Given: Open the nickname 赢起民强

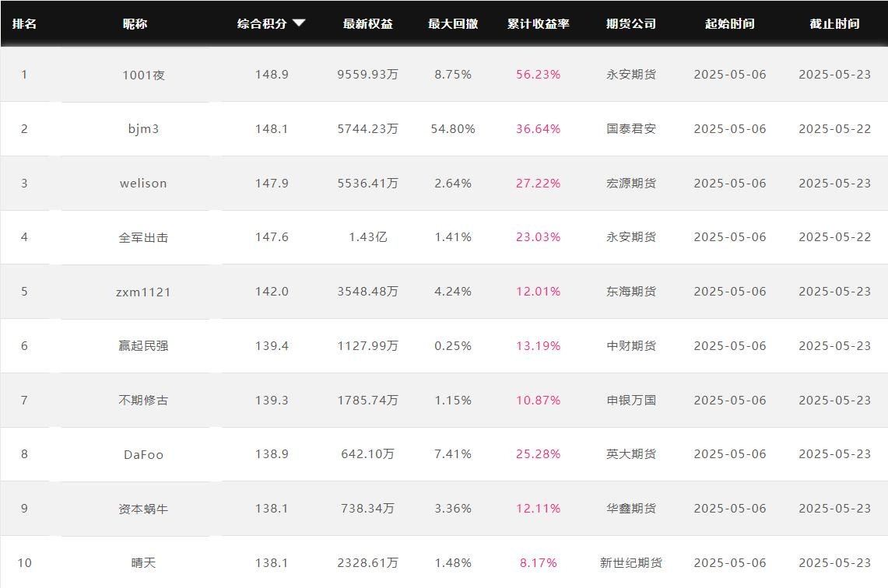Looking at the screenshot, I should point(143,346).
